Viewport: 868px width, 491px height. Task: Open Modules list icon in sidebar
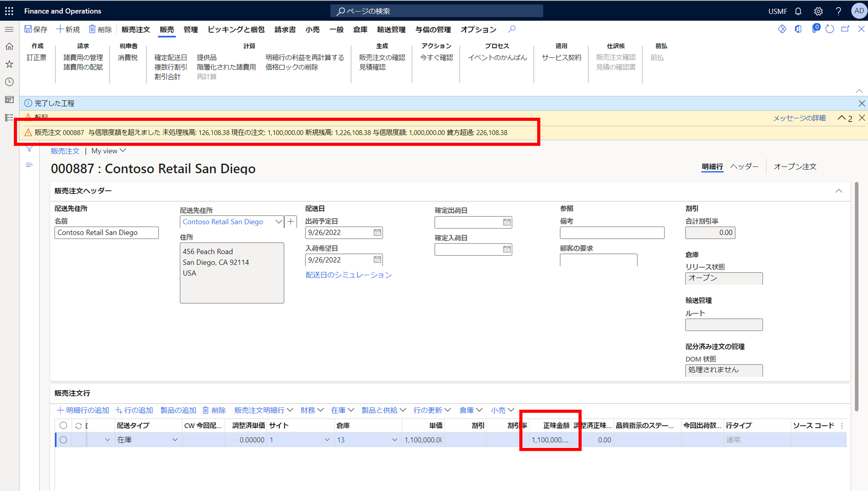(9, 117)
